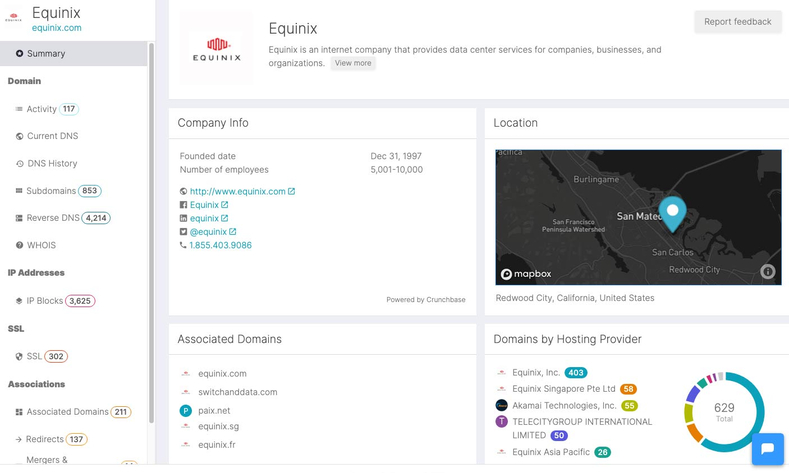Open Redirects in sidebar
The image size is (789, 473).
point(45,439)
